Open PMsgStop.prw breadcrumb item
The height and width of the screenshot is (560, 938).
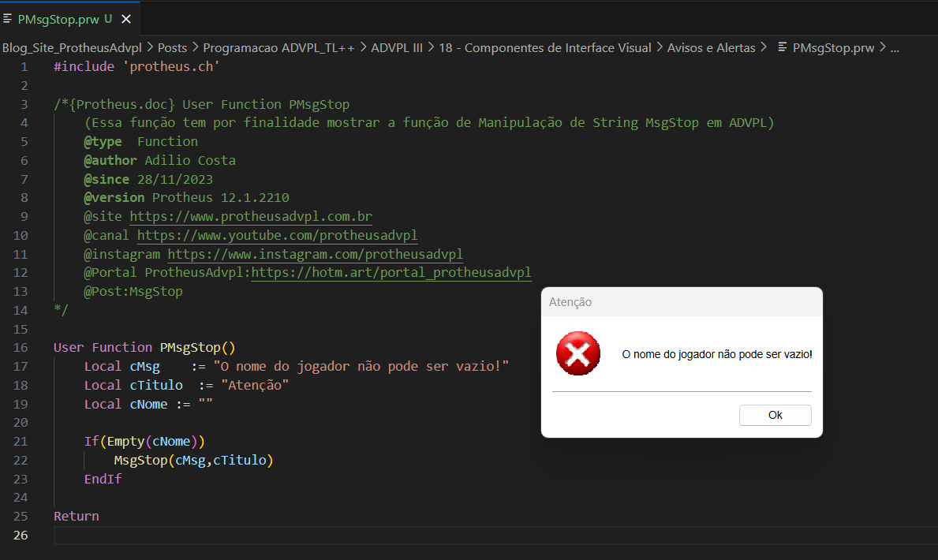point(833,48)
